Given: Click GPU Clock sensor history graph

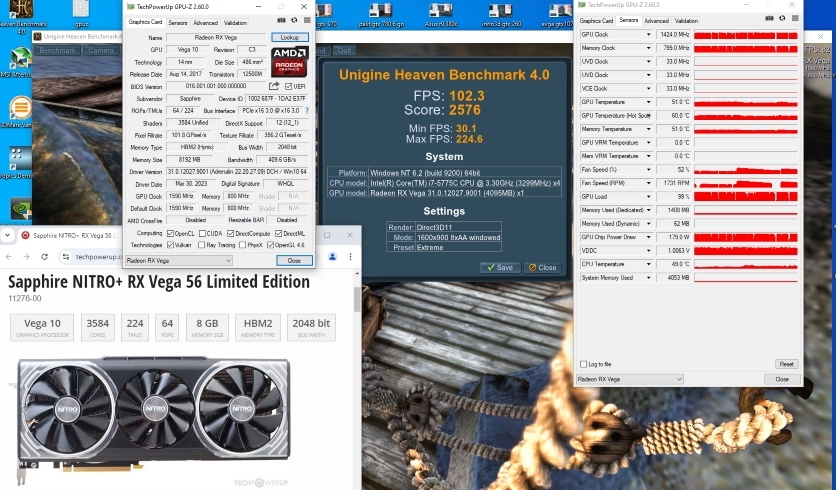Looking at the screenshot, I should click(746, 35).
